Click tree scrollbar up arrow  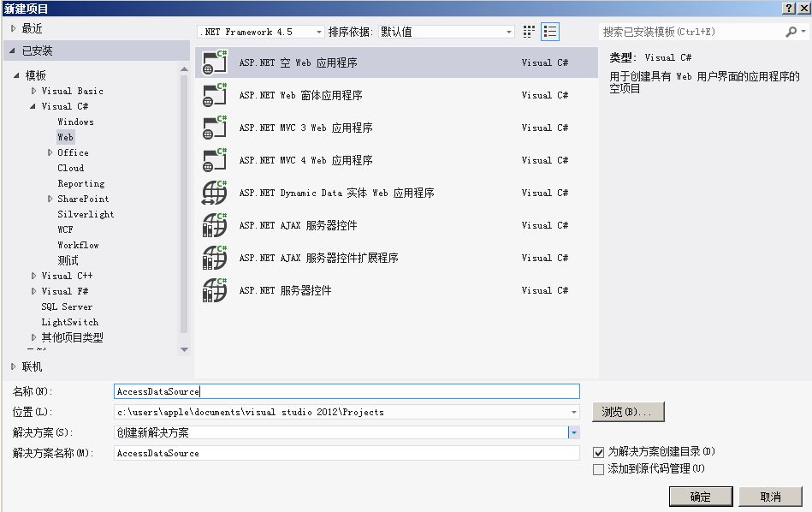pos(184,68)
